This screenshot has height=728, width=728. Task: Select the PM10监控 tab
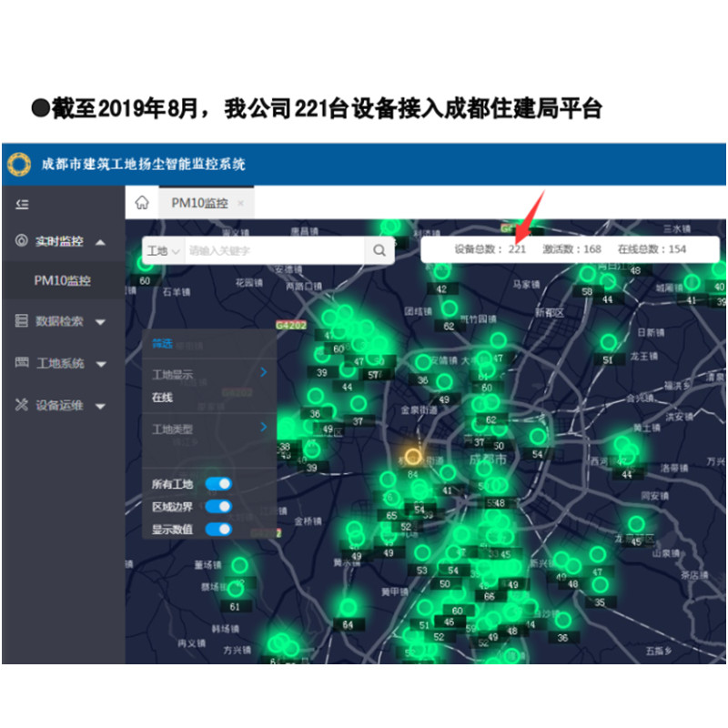point(200,202)
